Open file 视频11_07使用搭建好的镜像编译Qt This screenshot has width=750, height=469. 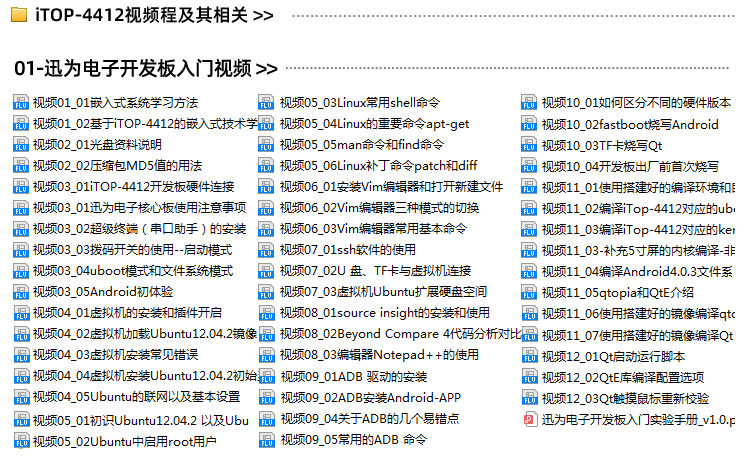(638, 336)
